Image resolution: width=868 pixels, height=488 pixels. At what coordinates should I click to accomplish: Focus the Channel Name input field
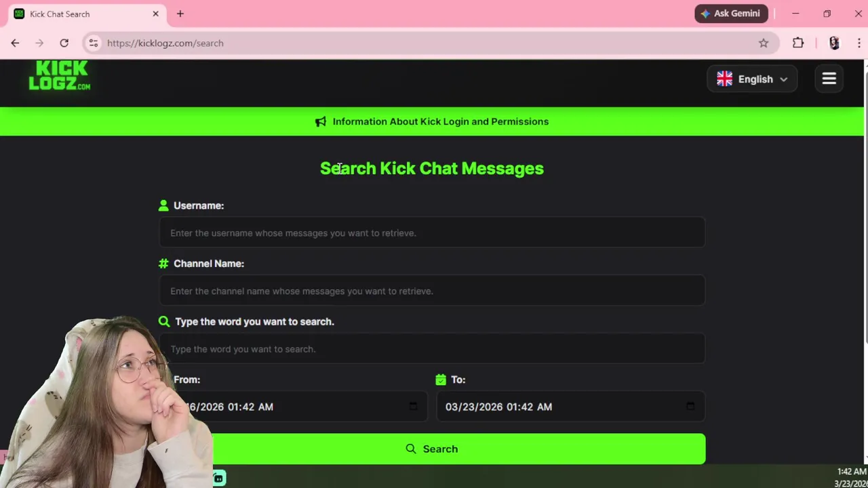(432, 291)
